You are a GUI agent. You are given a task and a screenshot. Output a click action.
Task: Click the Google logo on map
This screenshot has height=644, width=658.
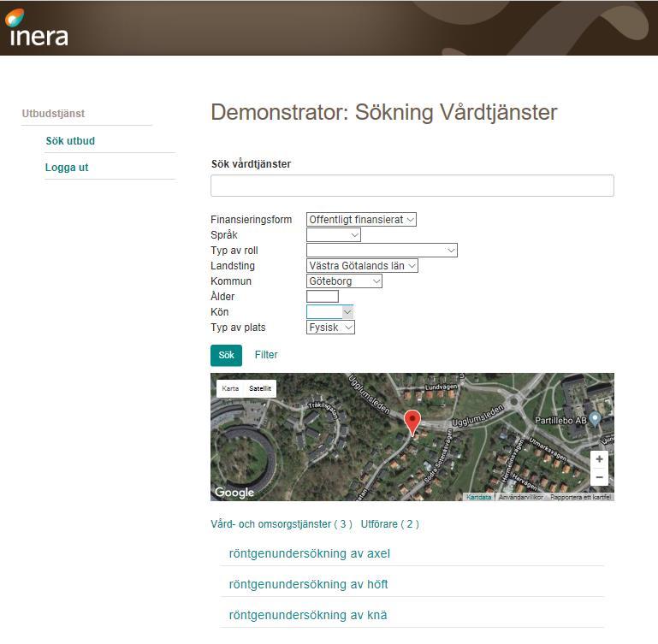tap(234, 492)
